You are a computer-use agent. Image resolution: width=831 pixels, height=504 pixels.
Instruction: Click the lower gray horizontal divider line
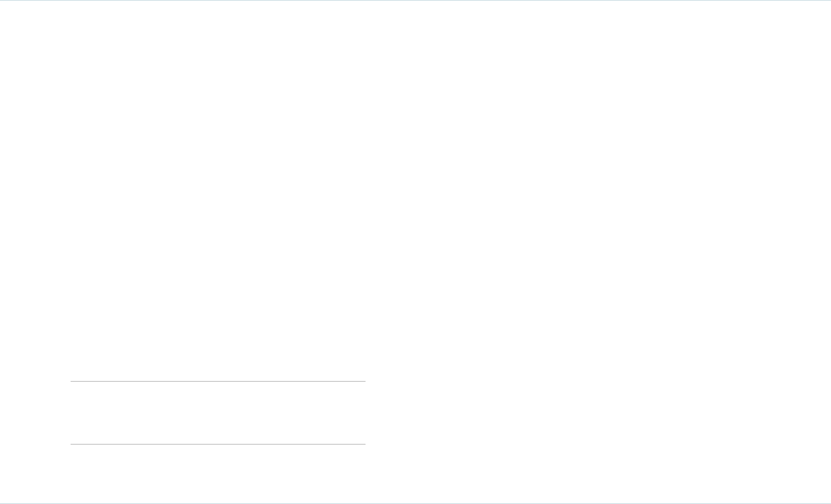[217, 444]
